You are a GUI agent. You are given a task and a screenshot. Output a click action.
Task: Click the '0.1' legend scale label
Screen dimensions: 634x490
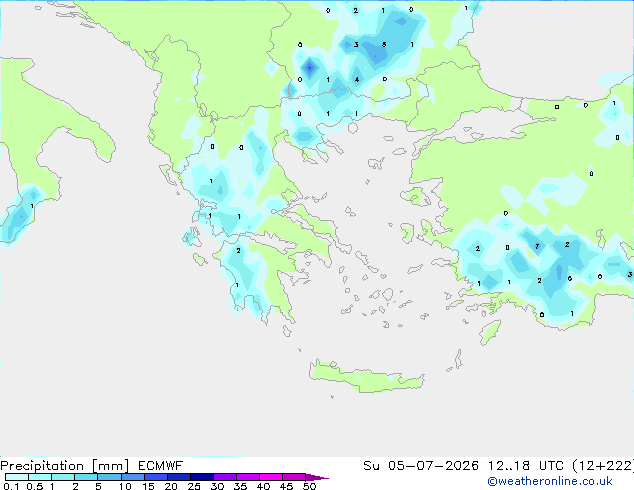coord(11,486)
